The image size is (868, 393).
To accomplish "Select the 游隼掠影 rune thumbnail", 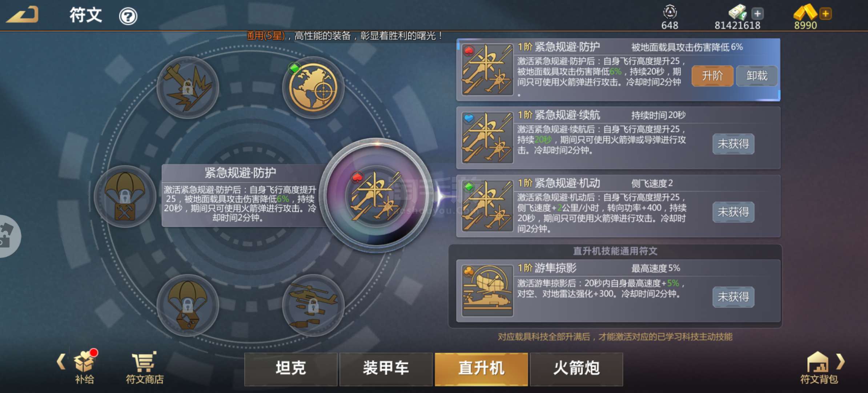I will point(487,291).
